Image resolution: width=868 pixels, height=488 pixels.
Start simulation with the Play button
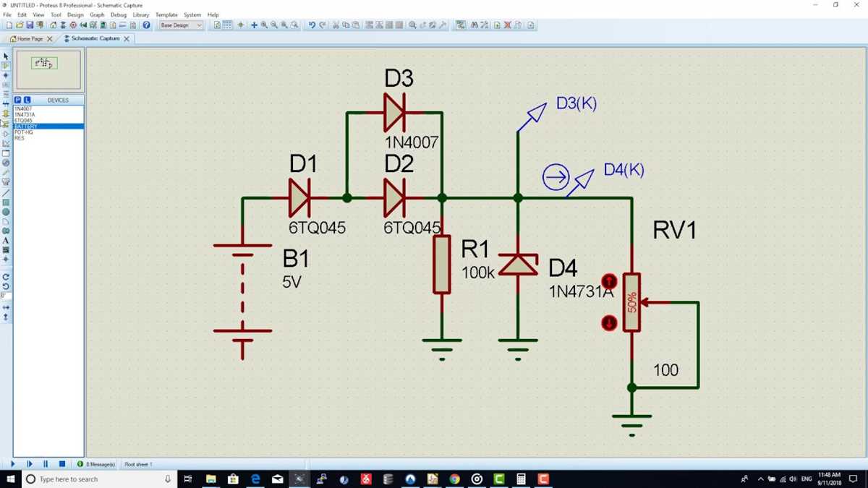coord(12,464)
